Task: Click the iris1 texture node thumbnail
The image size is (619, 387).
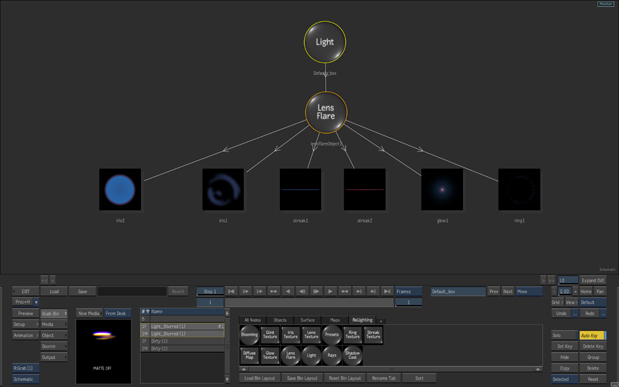Action: 223,190
